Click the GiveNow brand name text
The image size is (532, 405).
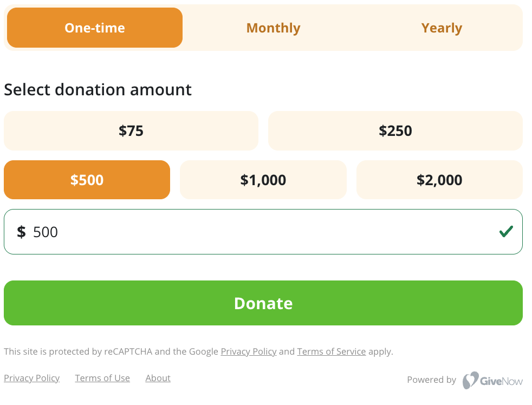pos(501,381)
